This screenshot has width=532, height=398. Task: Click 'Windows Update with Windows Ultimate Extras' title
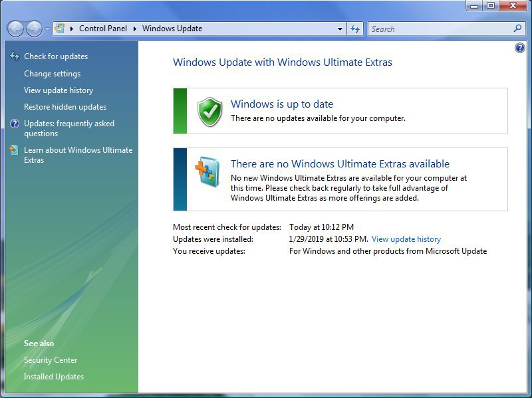tap(282, 62)
